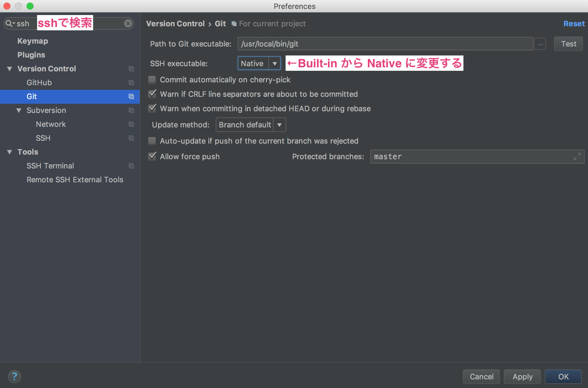
Task: Click the project-level icon beside SSH Terminal
Action: (131, 166)
